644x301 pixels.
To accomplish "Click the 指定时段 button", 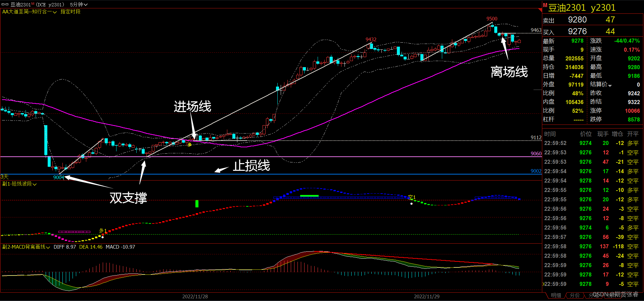I will 71,12.
